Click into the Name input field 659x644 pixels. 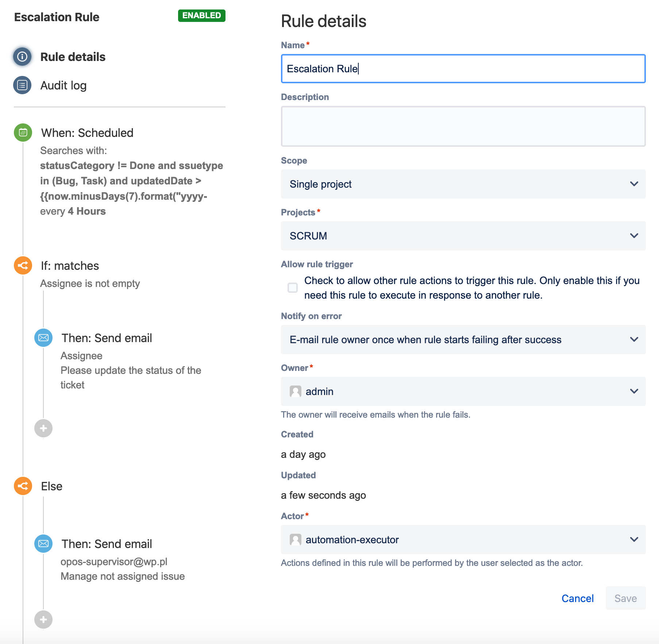pos(463,69)
